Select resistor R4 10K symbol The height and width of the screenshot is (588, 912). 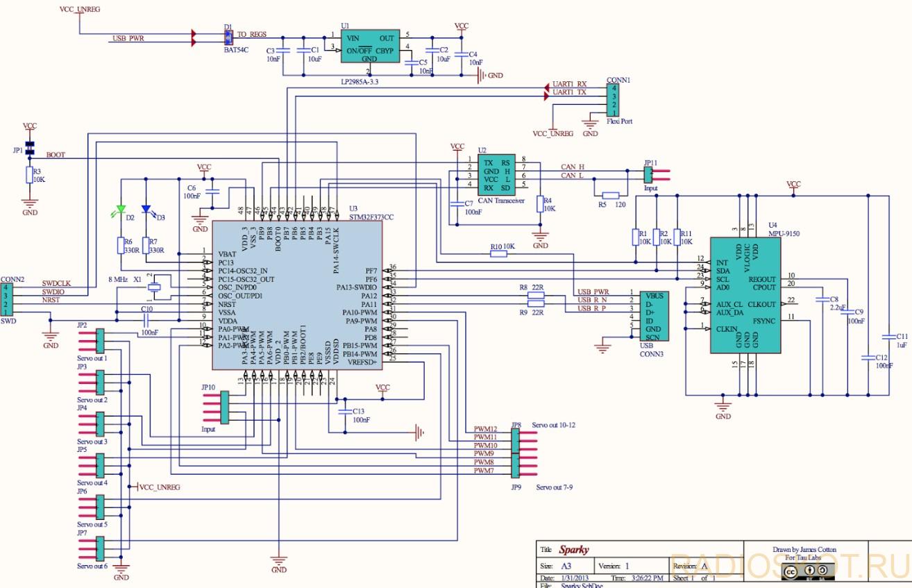click(540, 203)
